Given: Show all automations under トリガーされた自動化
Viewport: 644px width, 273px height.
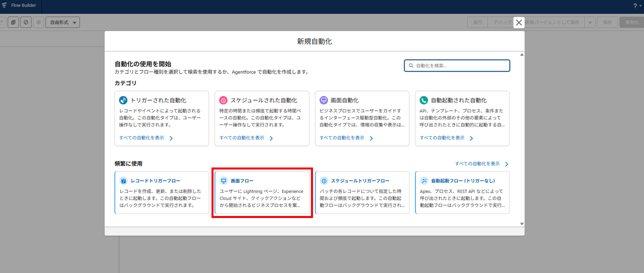Looking at the screenshot, I should tap(146, 138).
